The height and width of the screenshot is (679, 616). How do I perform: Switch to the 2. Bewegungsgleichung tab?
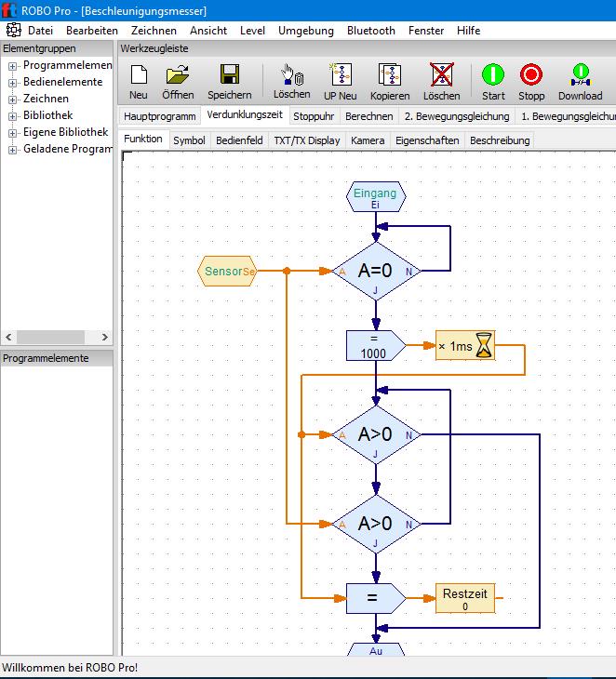pyautogui.click(x=457, y=116)
